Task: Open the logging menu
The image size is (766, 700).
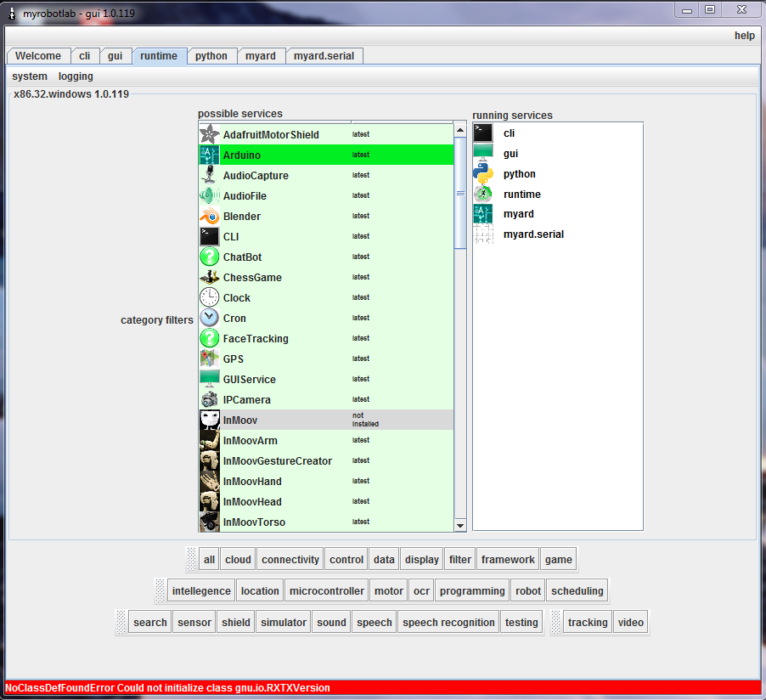Action: tap(76, 76)
